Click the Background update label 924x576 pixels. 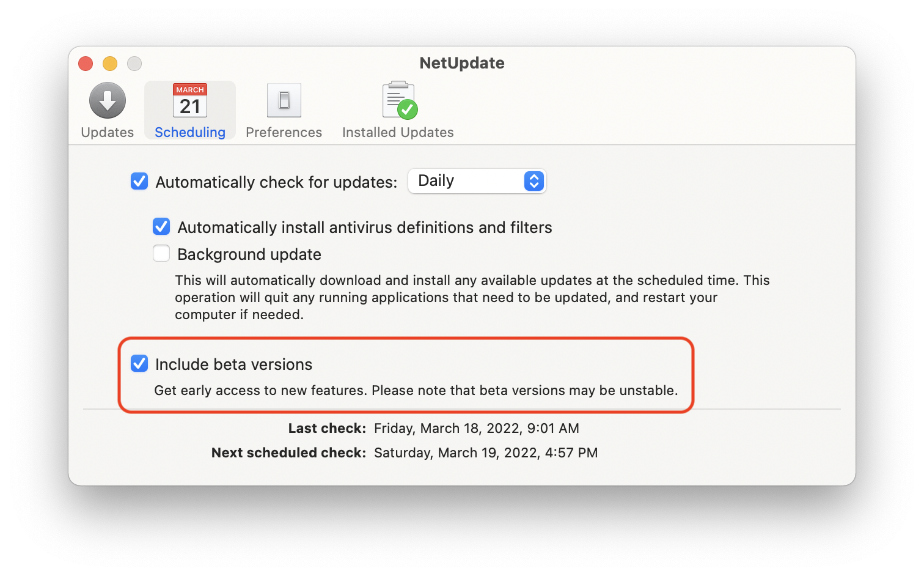249,254
